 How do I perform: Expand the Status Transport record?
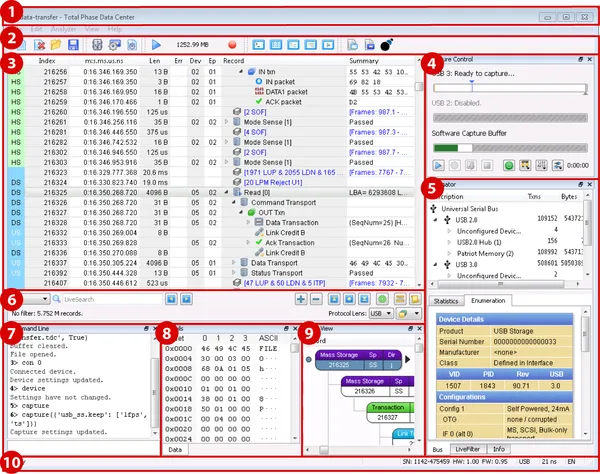[234, 273]
